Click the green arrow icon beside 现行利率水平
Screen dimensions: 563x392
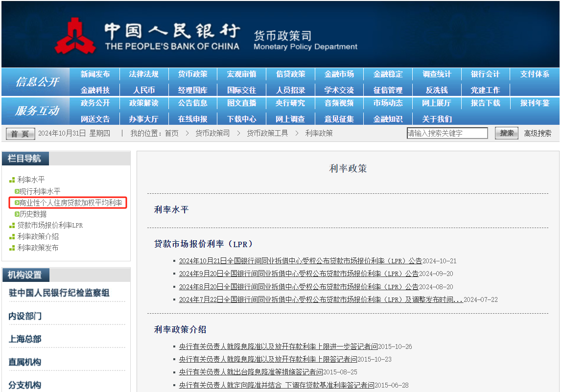17,191
